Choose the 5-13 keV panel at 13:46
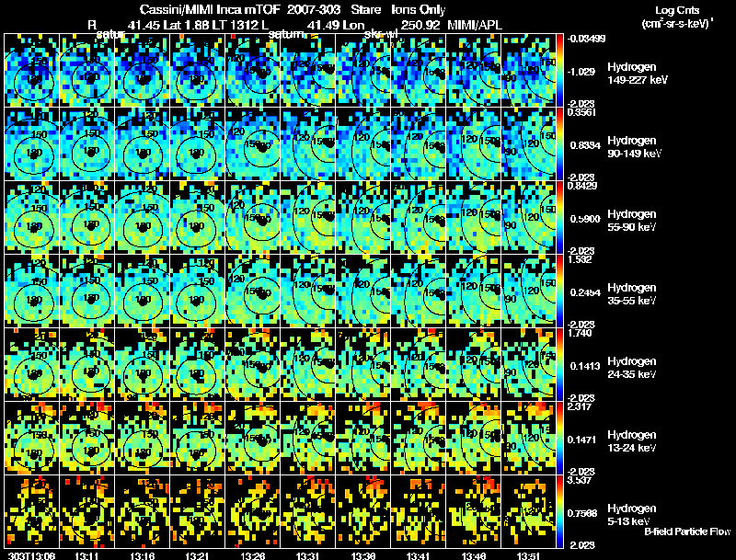The width and height of the screenshot is (736, 560). [473, 512]
